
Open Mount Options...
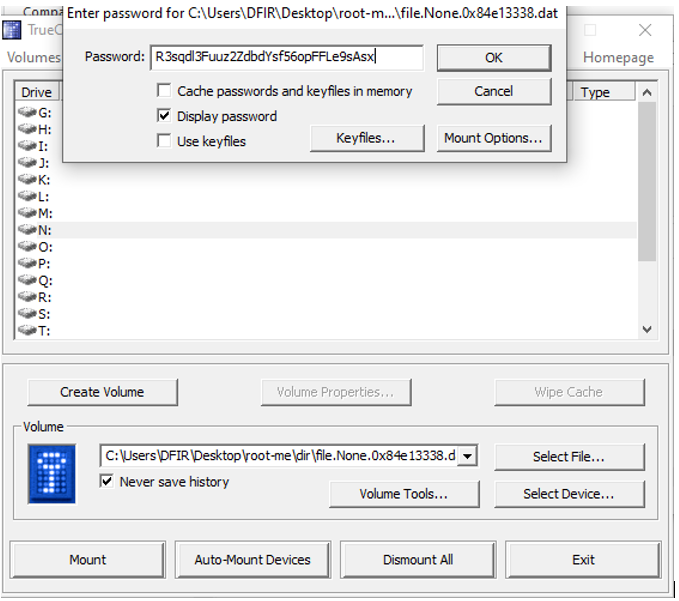pyautogui.click(x=494, y=138)
